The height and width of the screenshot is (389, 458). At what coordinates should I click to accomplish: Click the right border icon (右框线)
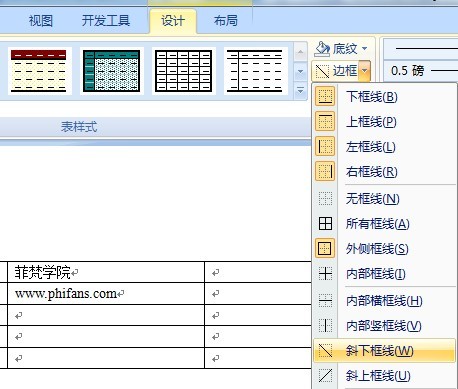[325, 171]
